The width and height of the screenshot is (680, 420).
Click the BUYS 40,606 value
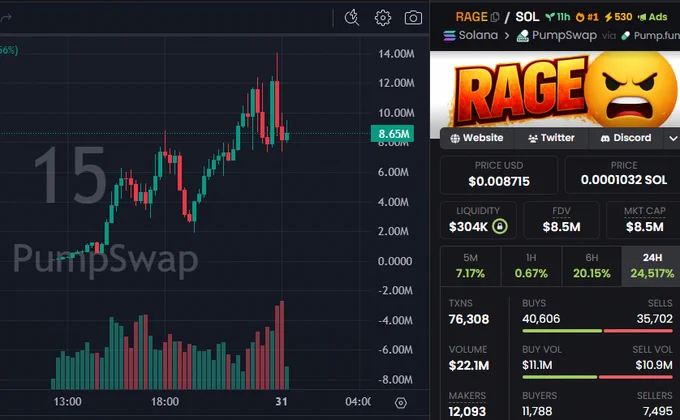541,319
